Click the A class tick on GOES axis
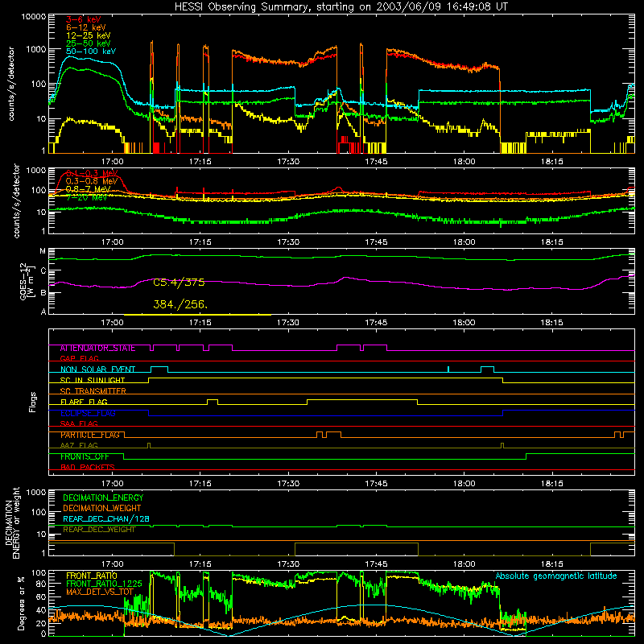 click(x=43, y=312)
